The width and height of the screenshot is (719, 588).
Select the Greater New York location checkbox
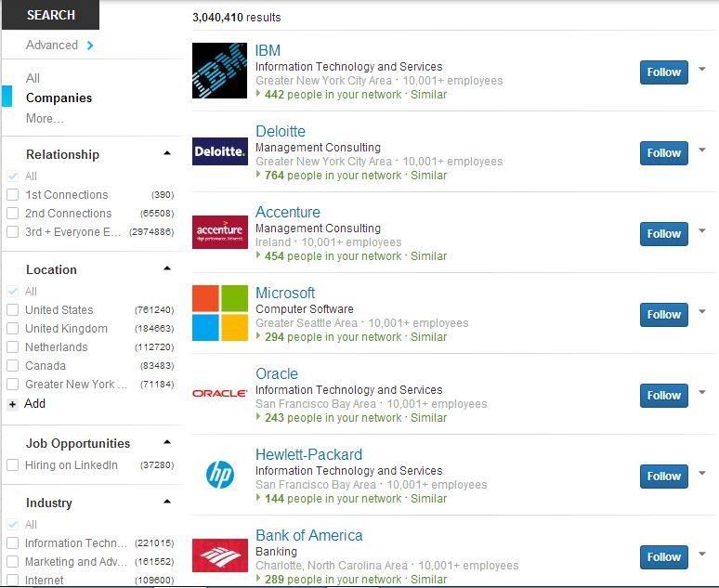[12, 384]
